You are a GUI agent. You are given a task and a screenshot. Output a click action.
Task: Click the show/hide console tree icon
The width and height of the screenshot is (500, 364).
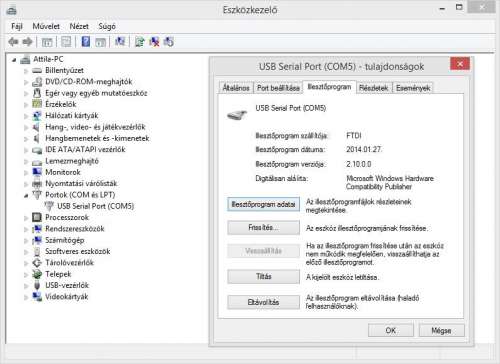(x=47, y=42)
